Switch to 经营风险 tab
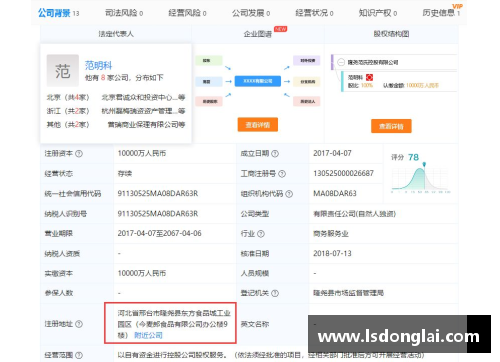The width and height of the screenshot is (500, 362). click(187, 13)
